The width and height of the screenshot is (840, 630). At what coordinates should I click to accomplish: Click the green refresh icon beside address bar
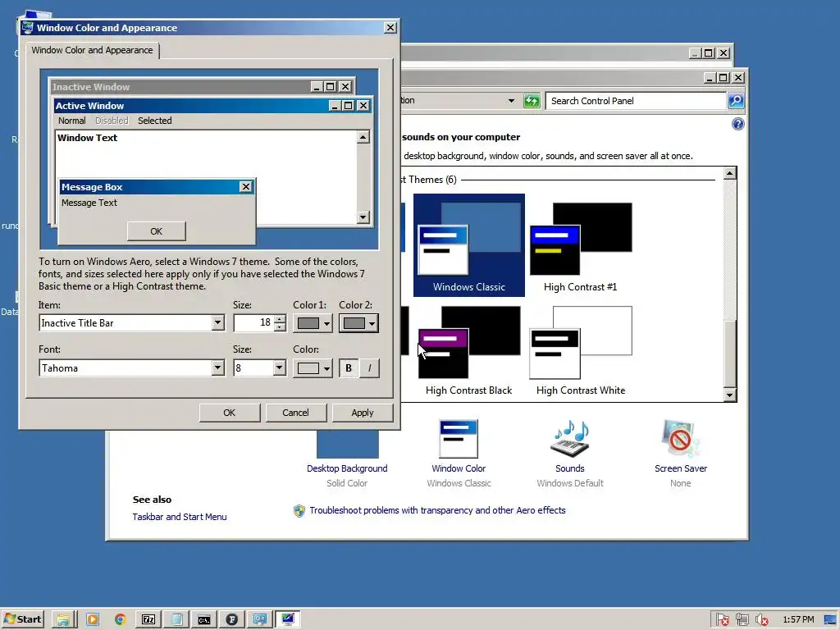532,100
